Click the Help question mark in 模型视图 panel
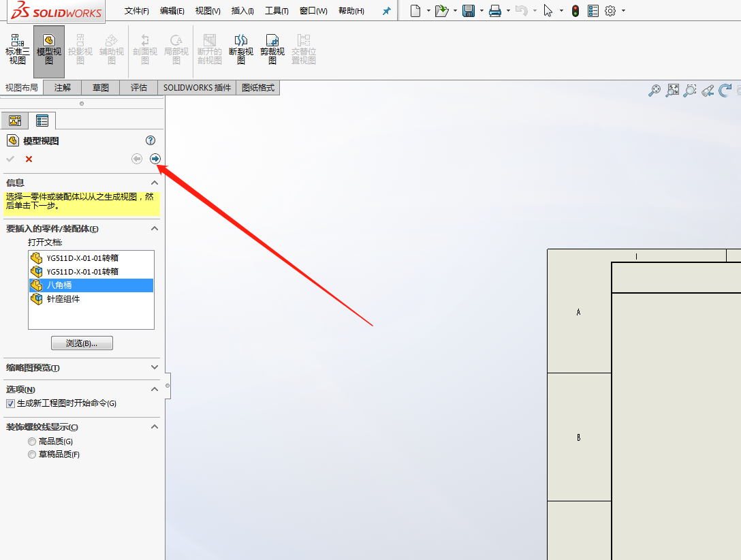 pyautogui.click(x=151, y=140)
